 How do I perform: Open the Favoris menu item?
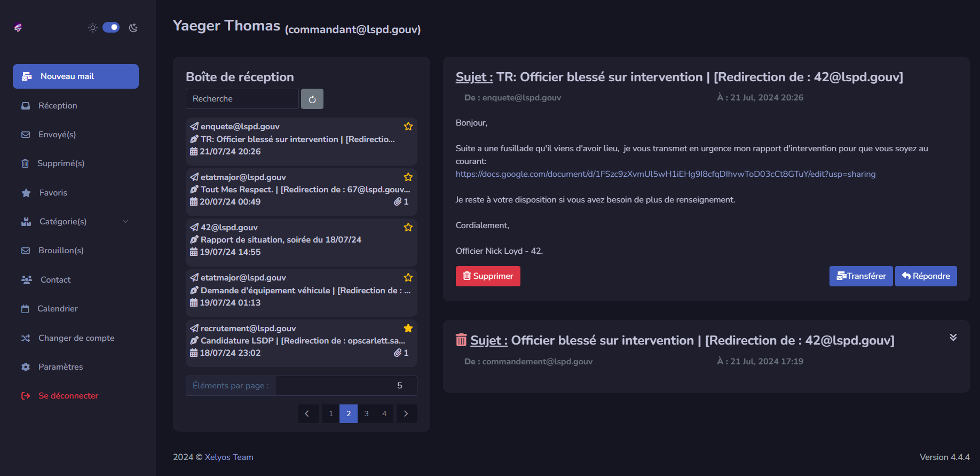53,193
